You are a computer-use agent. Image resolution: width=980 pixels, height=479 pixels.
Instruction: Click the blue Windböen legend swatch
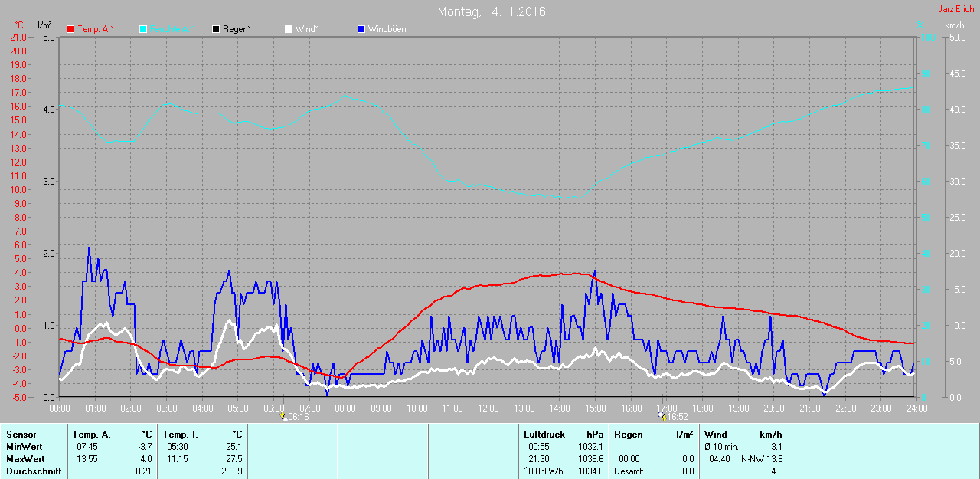(361, 29)
